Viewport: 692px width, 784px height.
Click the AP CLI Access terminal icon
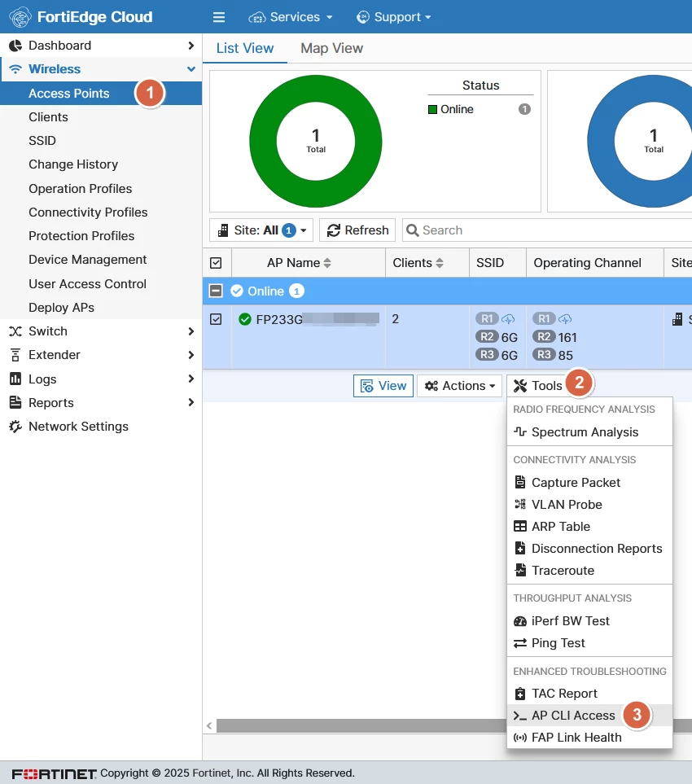[520, 716]
